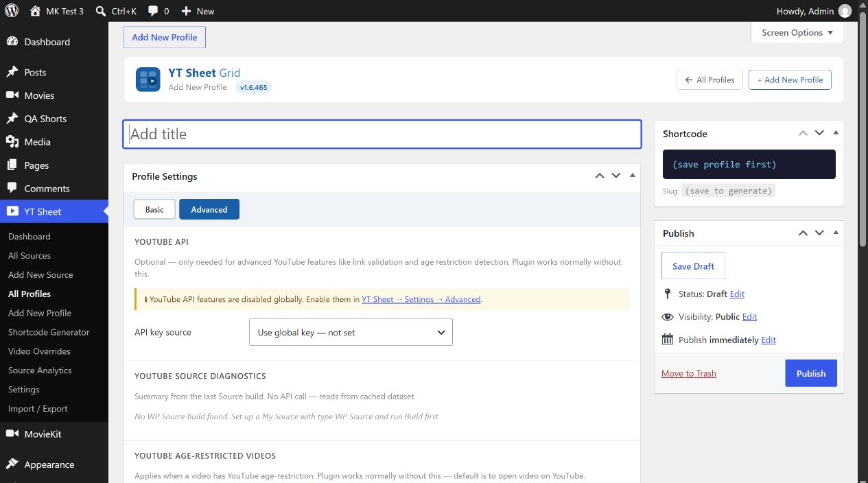Open the comments bubble in admin bar
The image size is (868, 483).
[x=153, y=11]
